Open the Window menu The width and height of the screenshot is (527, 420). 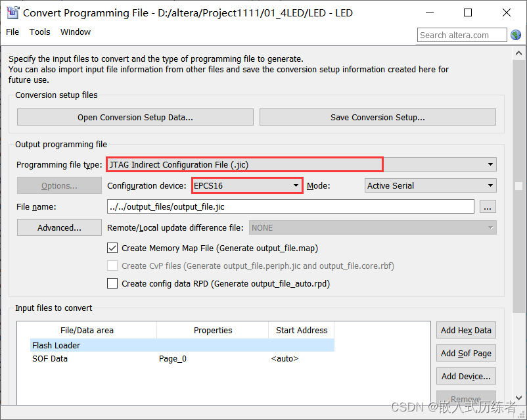[76, 32]
